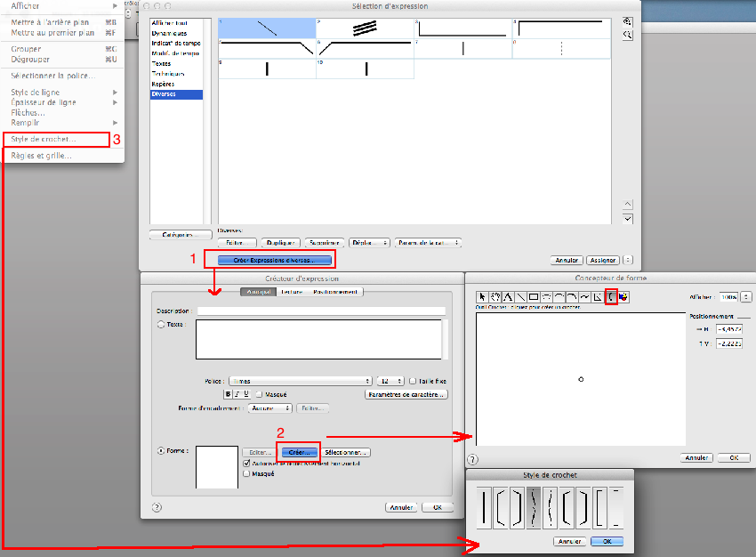Image resolution: width=756 pixels, height=557 pixels.
Task: Uncheck Autoriser le rétrécissement horizontal
Action: (x=247, y=464)
